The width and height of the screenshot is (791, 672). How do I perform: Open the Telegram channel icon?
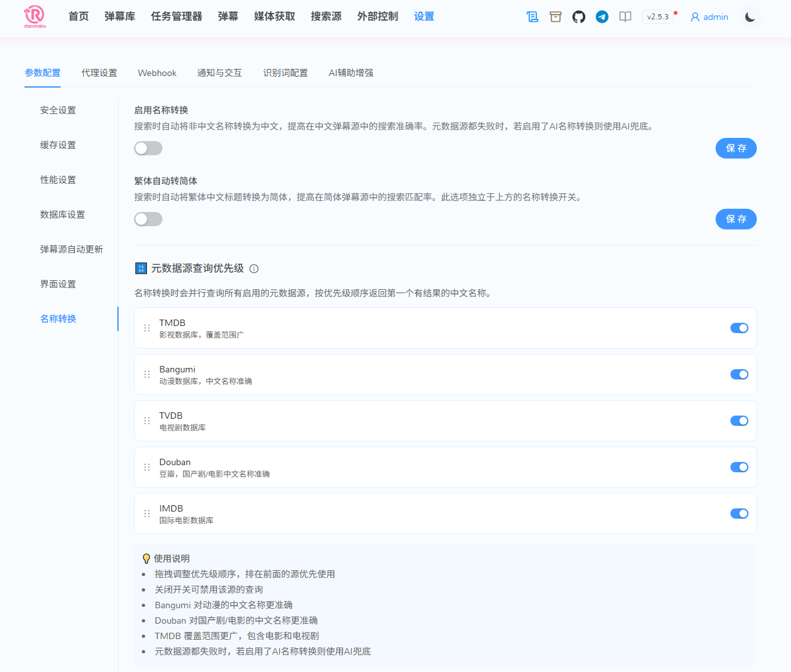tap(601, 17)
